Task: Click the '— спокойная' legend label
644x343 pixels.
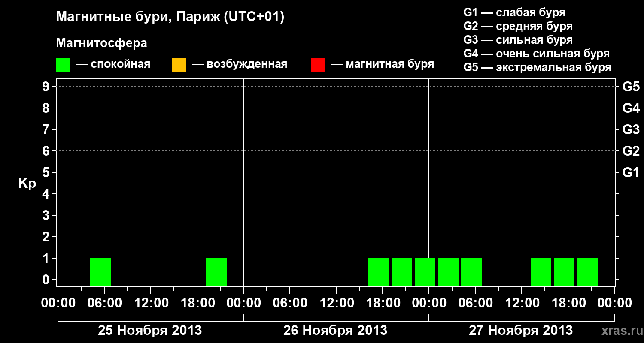Action: (113, 64)
